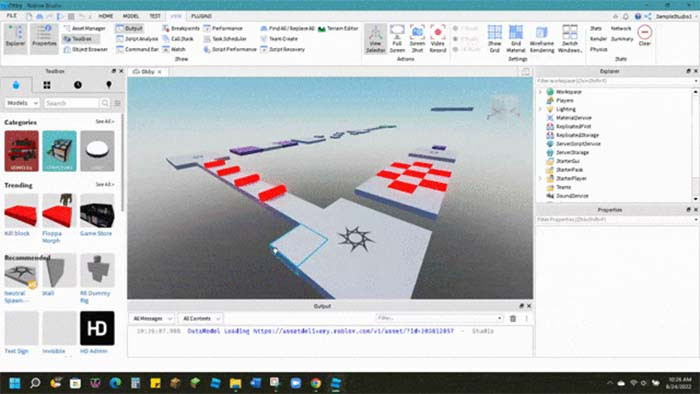Open the All Messages dropdown
700x394 pixels.
click(152, 319)
